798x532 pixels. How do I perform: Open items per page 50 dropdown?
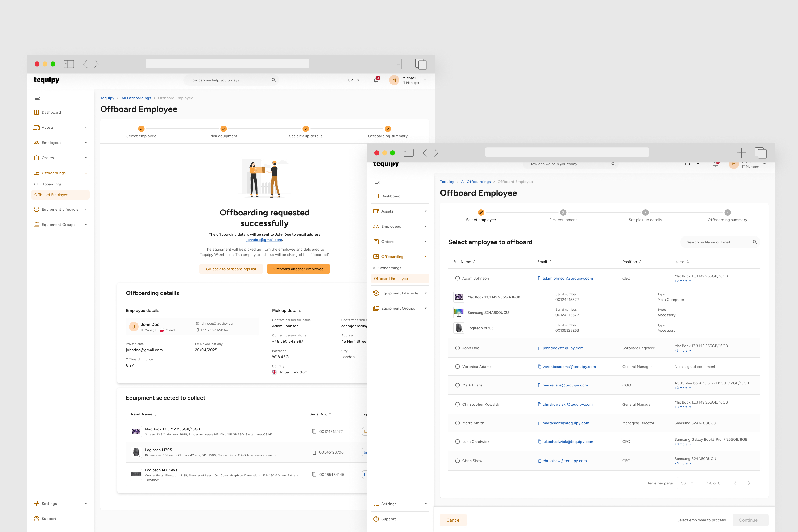point(687,483)
